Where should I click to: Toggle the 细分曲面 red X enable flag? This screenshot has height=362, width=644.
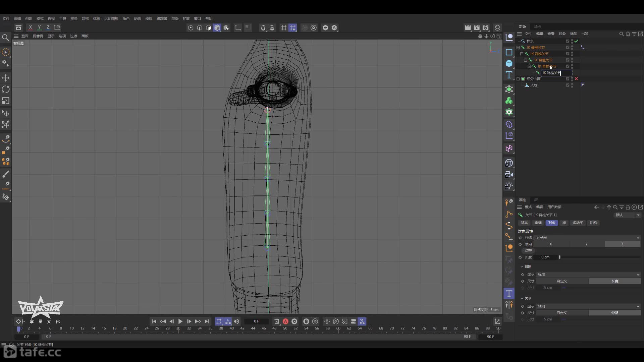pyautogui.click(x=576, y=79)
